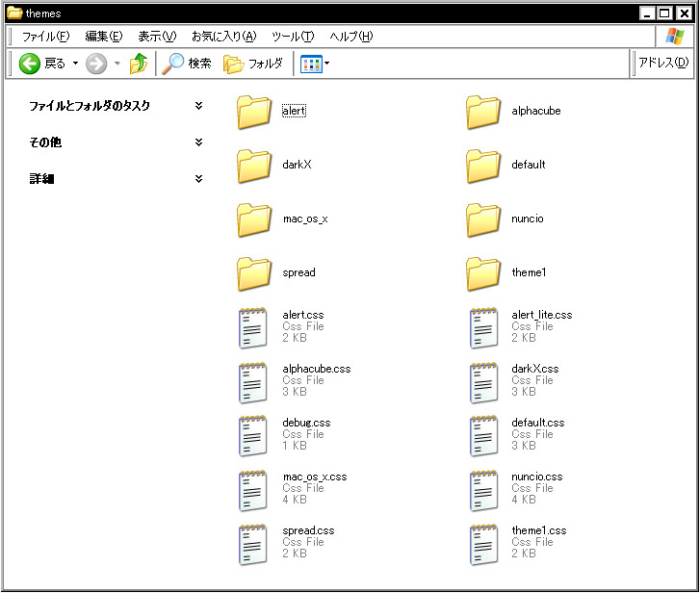This screenshot has width=700, height=593.
Task: Click the alert folder name
Action: (x=295, y=111)
